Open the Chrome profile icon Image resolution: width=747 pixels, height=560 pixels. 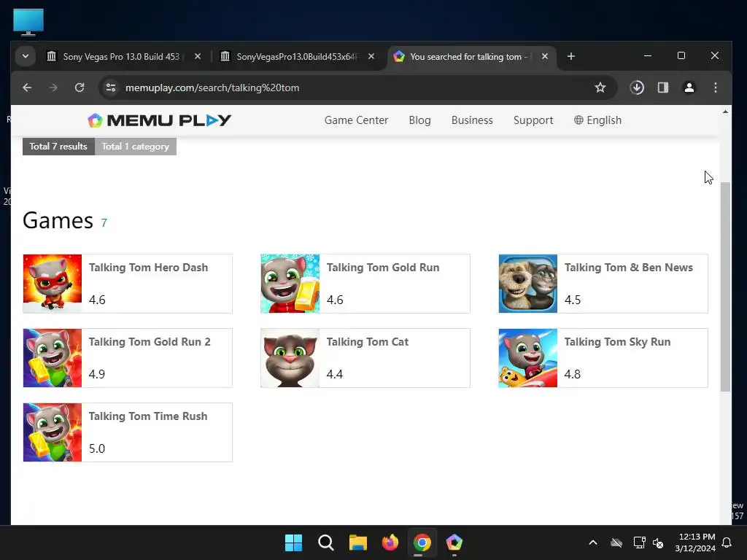point(689,87)
